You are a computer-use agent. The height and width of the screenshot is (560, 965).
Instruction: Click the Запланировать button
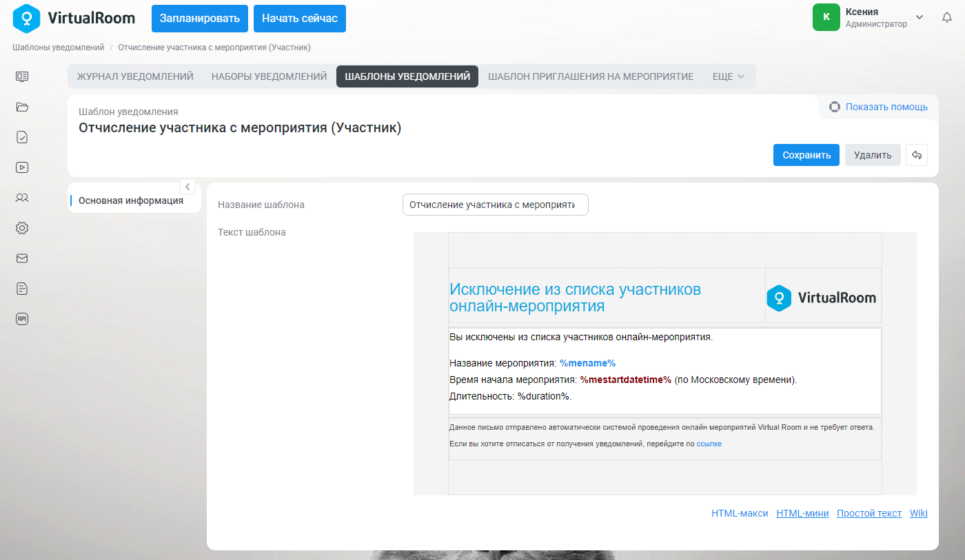[200, 19]
